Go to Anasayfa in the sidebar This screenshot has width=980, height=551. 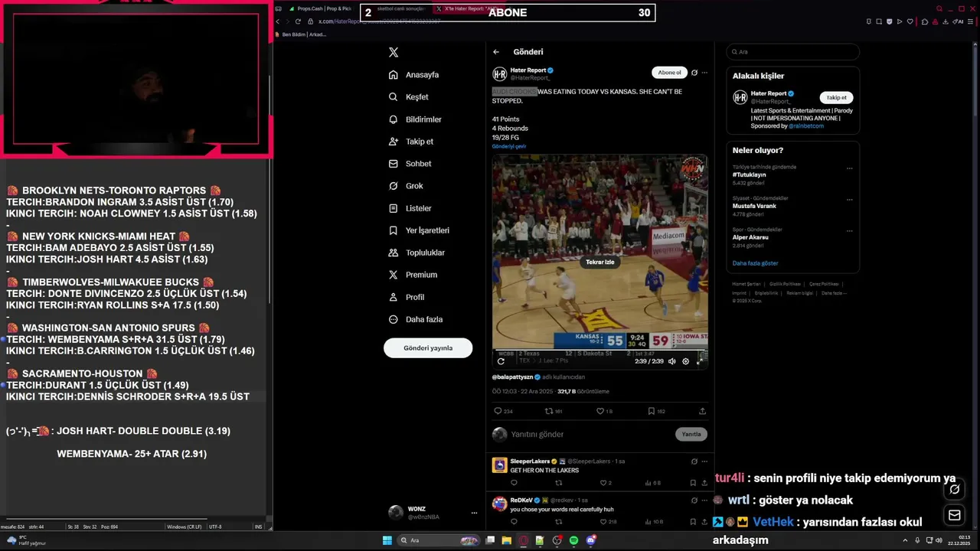pos(413,75)
